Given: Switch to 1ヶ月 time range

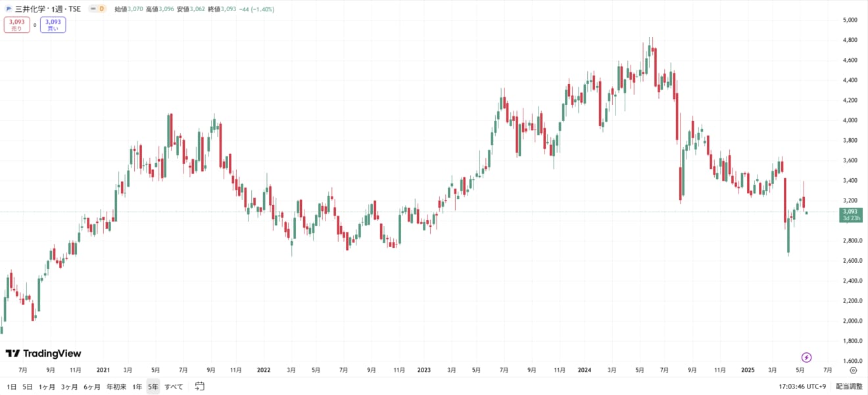Looking at the screenshot, I should 47,386.
